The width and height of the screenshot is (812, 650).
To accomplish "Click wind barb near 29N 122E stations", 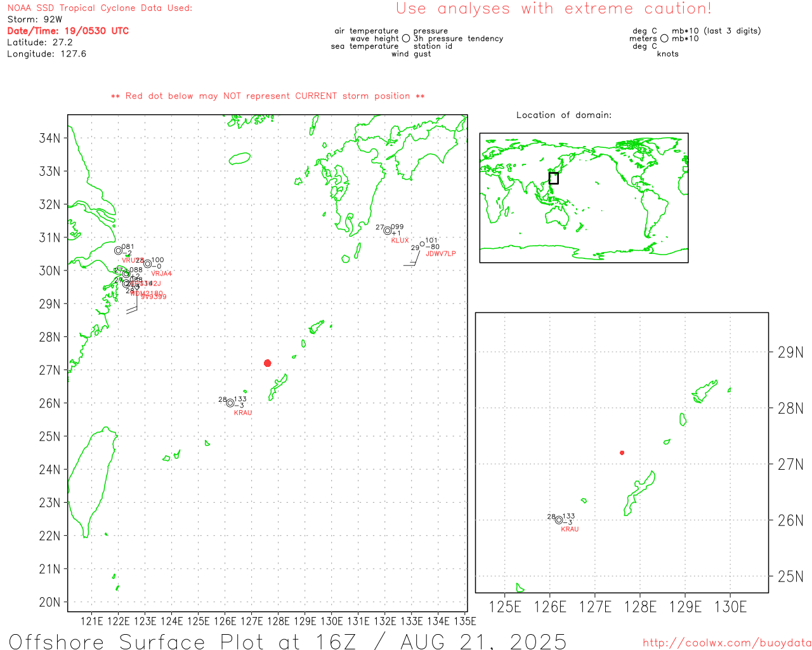I will pyautogui.click(x=132, y=303).
